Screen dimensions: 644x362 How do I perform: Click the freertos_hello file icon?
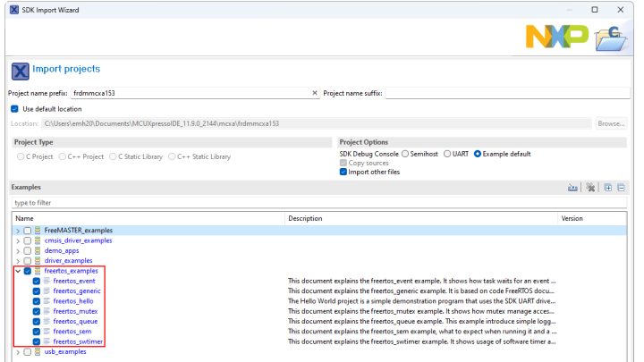coord(47,301)
